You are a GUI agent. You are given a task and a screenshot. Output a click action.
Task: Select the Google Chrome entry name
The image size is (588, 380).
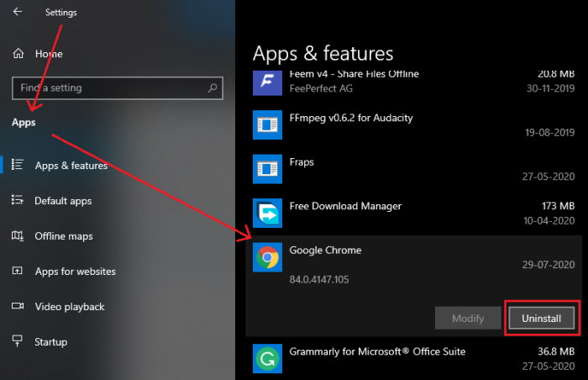325,250
